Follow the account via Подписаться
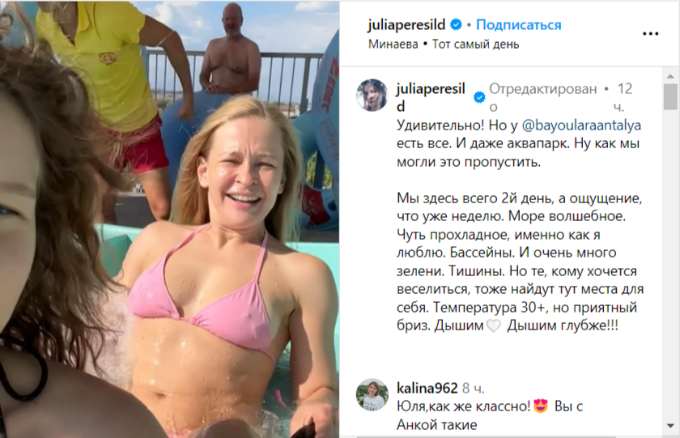Image resolution: width=680 pixels, height=438 pixels. [x=519, y=25]
